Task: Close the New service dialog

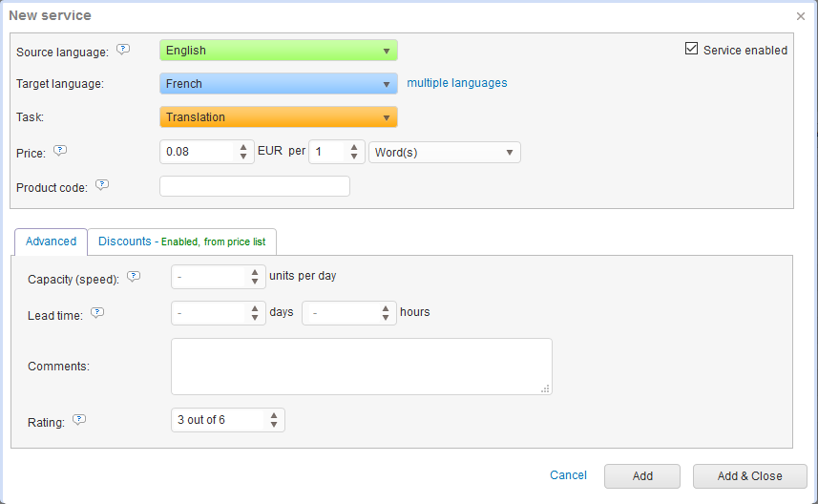Action: click(x=800, y=16)
